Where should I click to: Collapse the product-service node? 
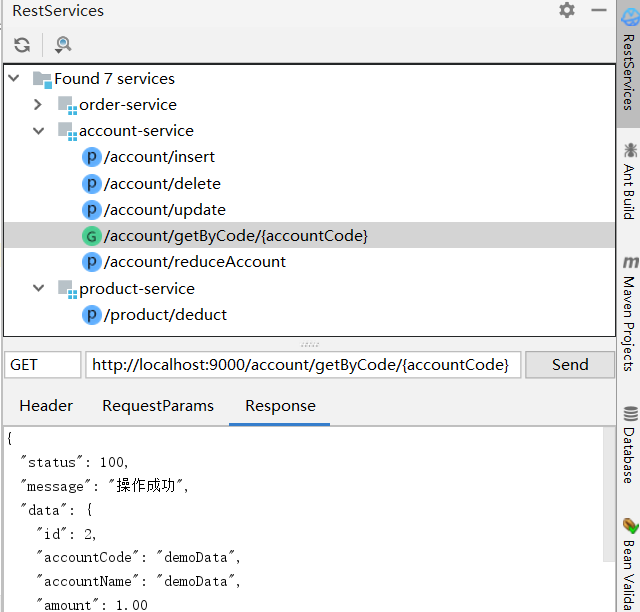pyautogui.click(x=39, y=289)
